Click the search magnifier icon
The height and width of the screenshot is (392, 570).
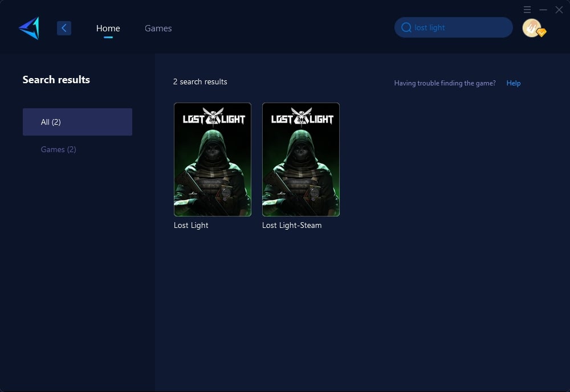[x=406, y=27]
